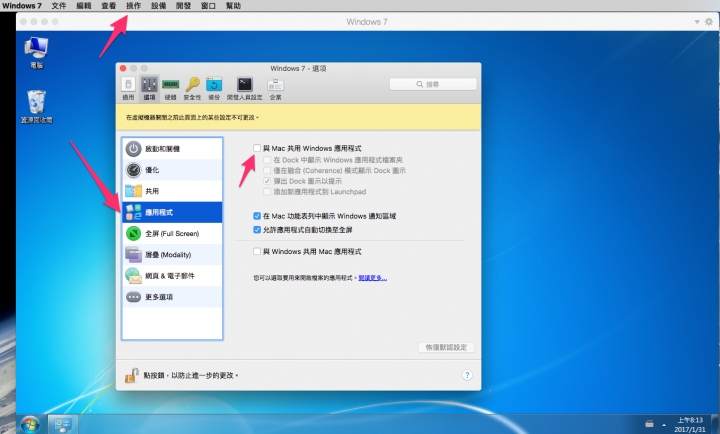Enable 與 Mac 共用 Windows 應用程式 checkbox

pos(257,148)
